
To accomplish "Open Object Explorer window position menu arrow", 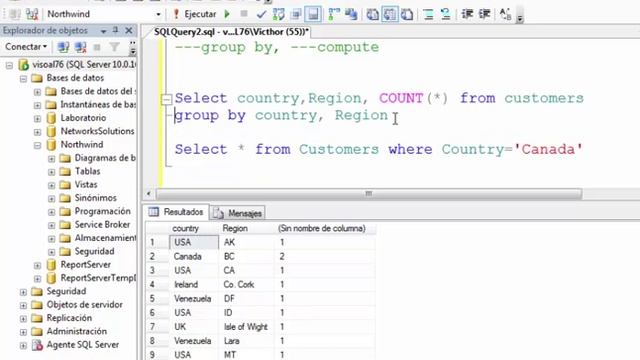I will click(103, 31).
